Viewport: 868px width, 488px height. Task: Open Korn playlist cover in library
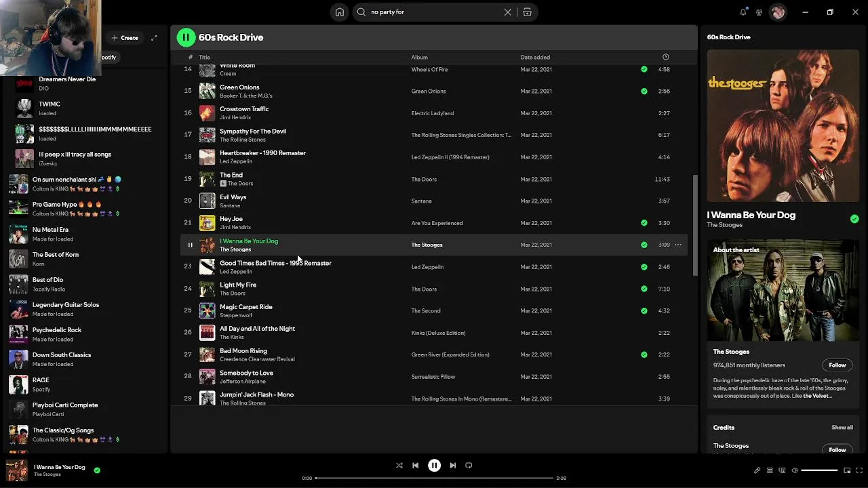[x=19, y=259]
